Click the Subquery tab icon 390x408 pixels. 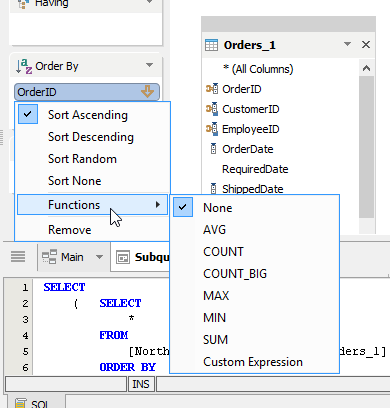[123, 257]
